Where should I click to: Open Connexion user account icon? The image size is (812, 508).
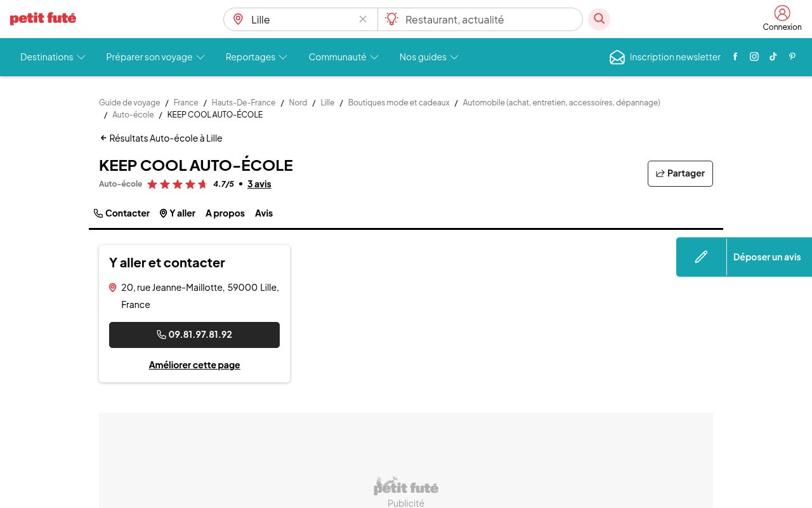pyautogui.click(x=782, y=13)
